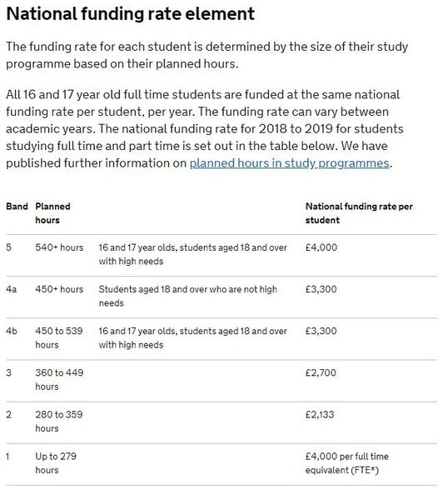Click the £2,133 funding rate
This screenshot has width=448, height=500.
pos(320,414)
